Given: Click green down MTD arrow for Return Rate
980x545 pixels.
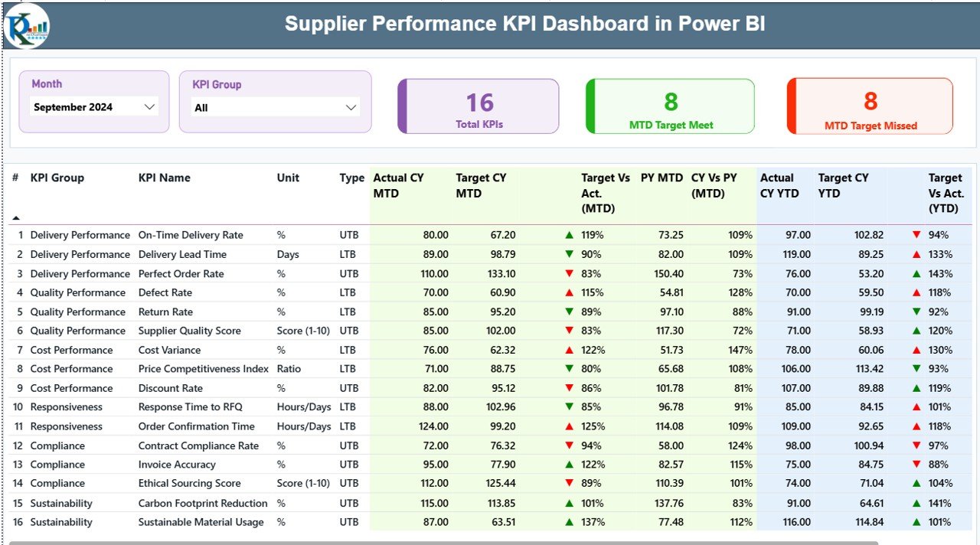Looking at the screenshot, I should pos(569,312).
